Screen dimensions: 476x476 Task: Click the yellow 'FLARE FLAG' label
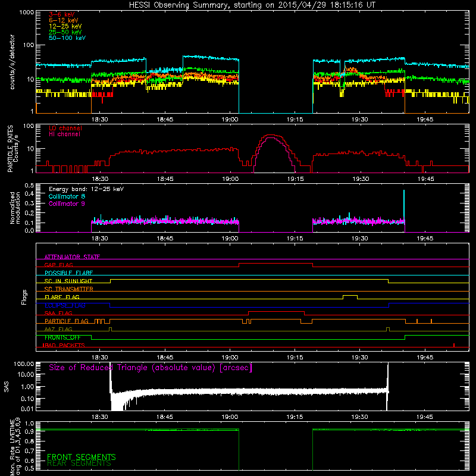tap(62, 297)
